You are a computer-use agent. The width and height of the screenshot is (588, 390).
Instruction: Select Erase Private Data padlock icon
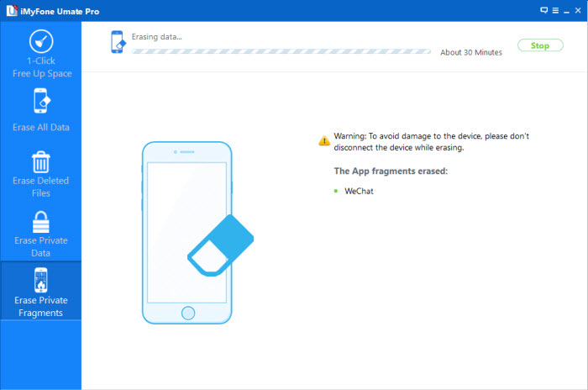coord(41,222)
